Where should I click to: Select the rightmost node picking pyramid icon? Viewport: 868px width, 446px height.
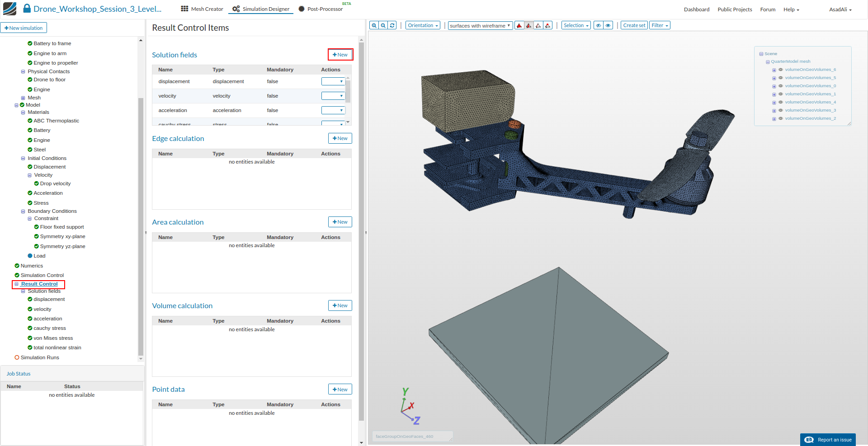548,26
